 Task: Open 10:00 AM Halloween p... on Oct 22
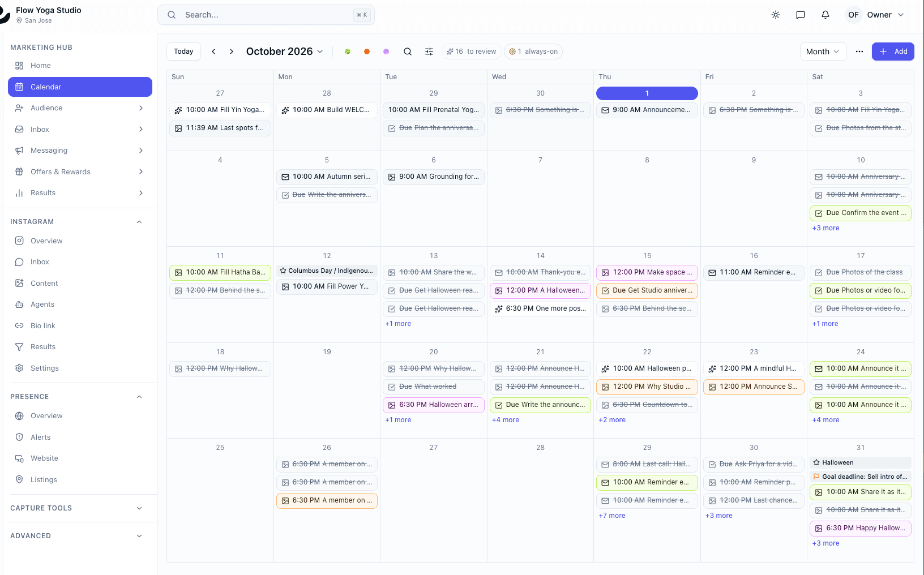click(x=647, y=368)
